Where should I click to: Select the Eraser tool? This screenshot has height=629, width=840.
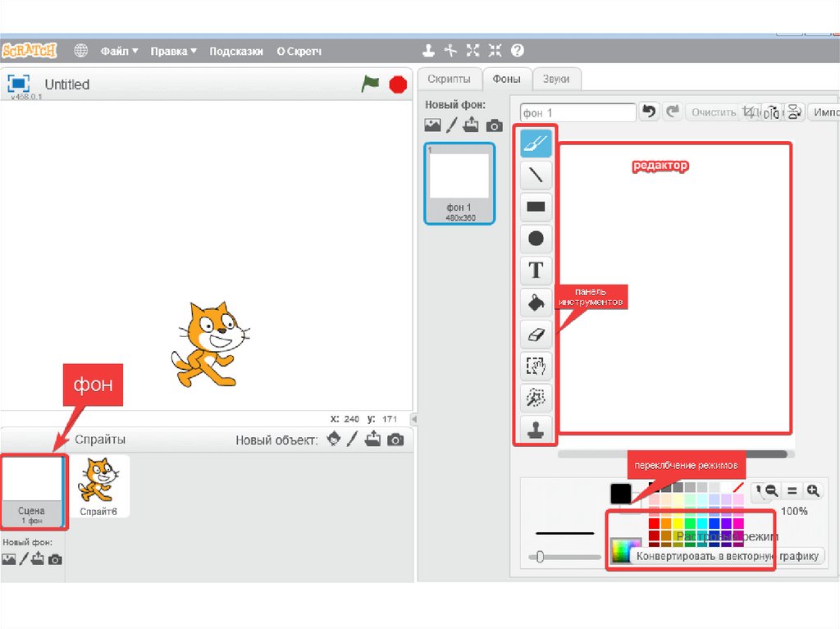click(535, 334)
